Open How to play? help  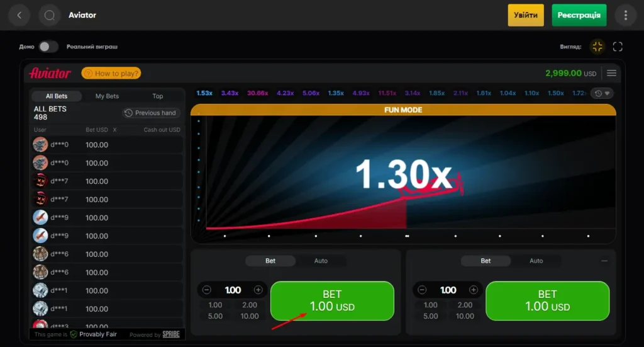click(x=111, y=73)
